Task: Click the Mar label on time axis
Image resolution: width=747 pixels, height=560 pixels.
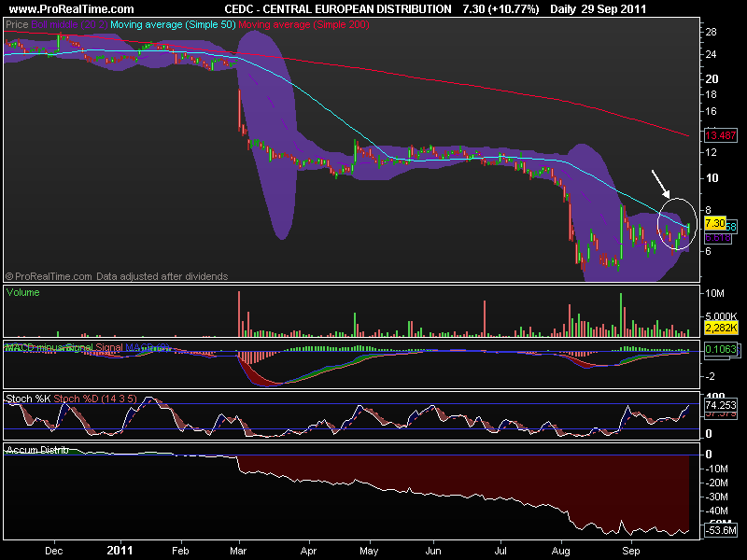Action: coord(238,551)
